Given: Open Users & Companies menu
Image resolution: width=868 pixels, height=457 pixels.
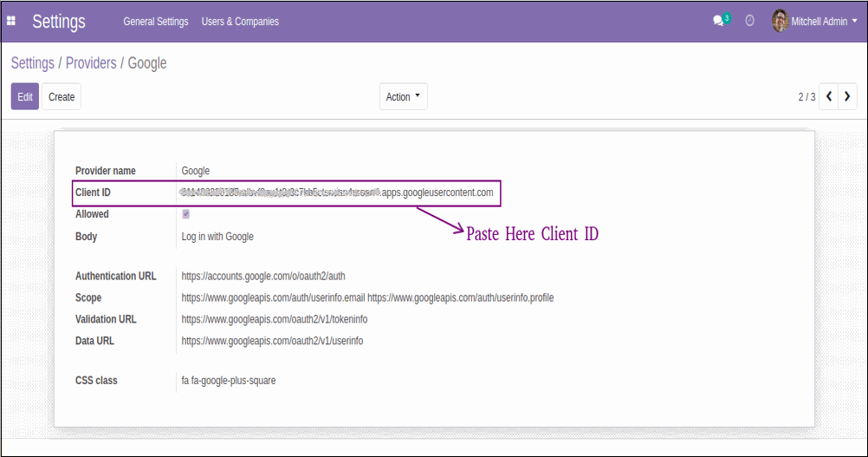Looking at the screenshot, I should pyautogui.click(x=240, y=21).
